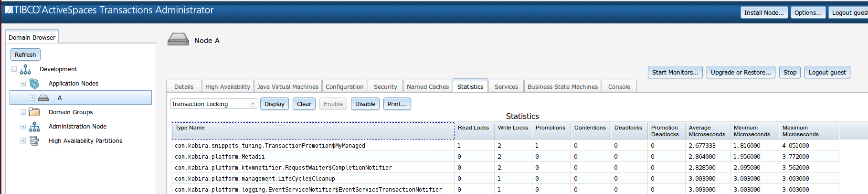Screen dimensions: 868x194
Task: Sort by the Contentions column header
Action: (x=591, y=131)
